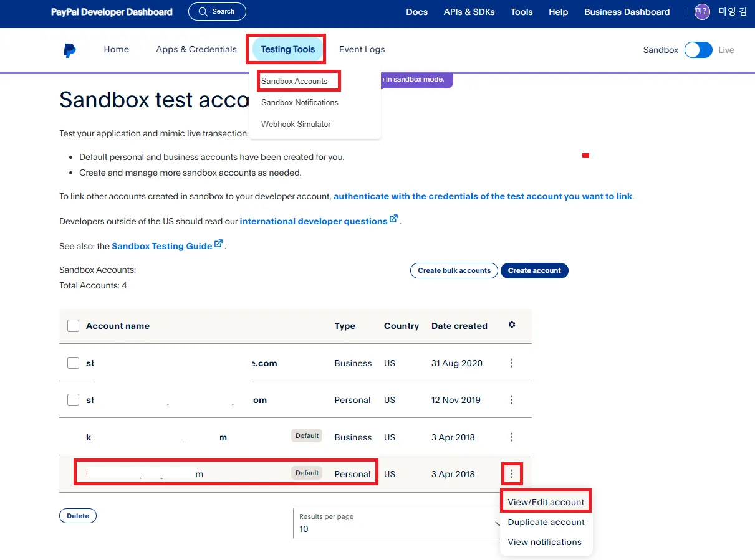Tick the 12 Nov 2019 Personal account checkbox
The width and height of the screenshot is (755, 560).
pos(74,400)
